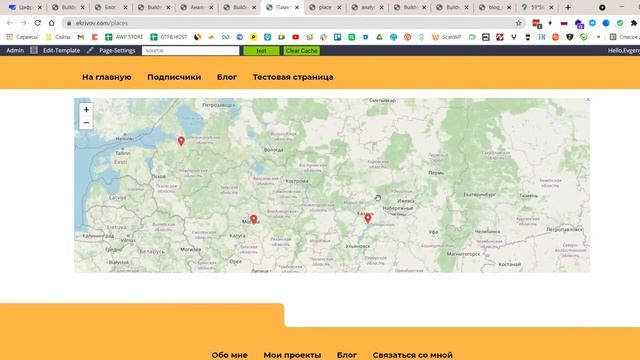
Task: Click the Ижевск label on map
Action: tap(406, 201)
